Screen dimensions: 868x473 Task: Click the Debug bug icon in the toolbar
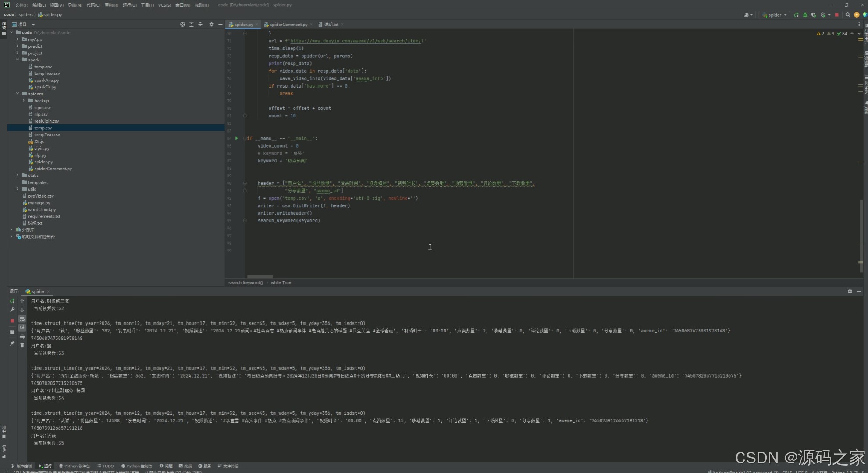(x=805, y=15)
